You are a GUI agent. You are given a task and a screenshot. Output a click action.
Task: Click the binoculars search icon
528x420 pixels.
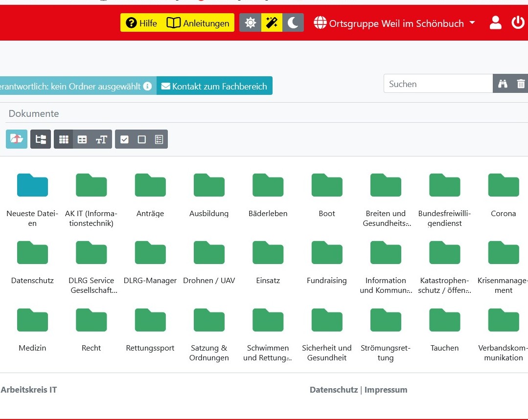tap(503, 84)
